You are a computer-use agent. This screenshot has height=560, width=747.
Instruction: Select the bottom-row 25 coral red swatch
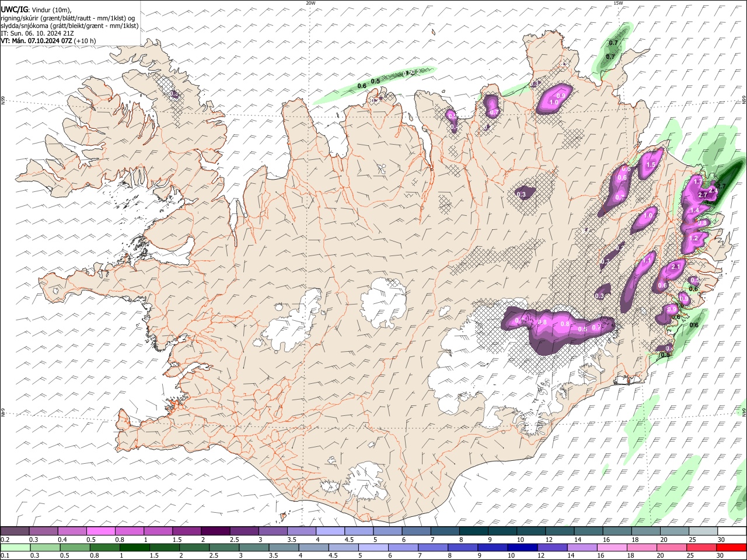701,547
